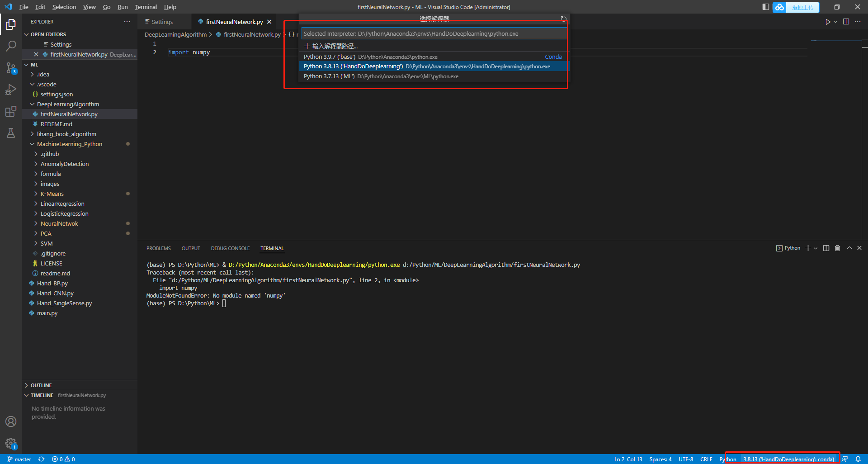The image size is (868, 464).
Task: Click the interpreter search input field
Action: click(x=434, y=33)
